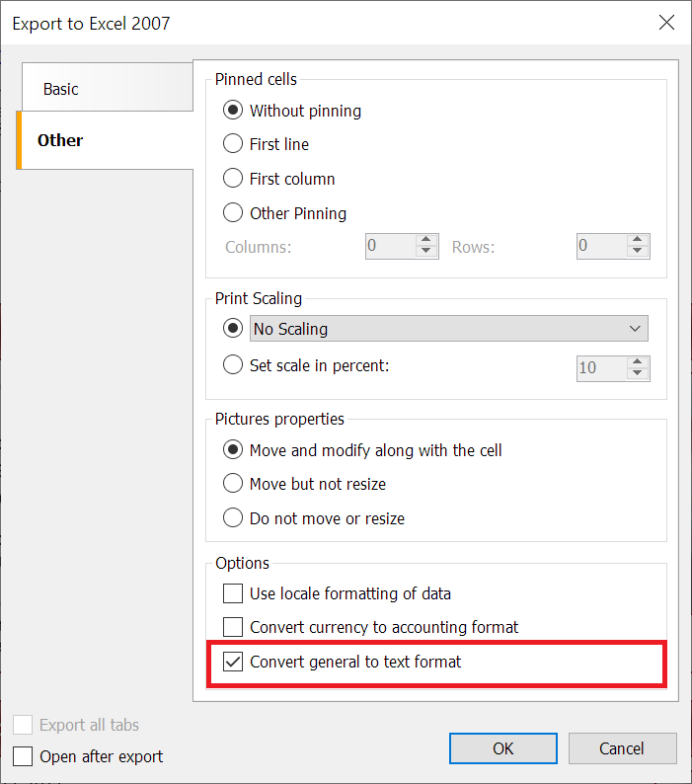The image size is (692, 784).
Task: Increase scale percent with up arrow
Action: click(639, 360)
